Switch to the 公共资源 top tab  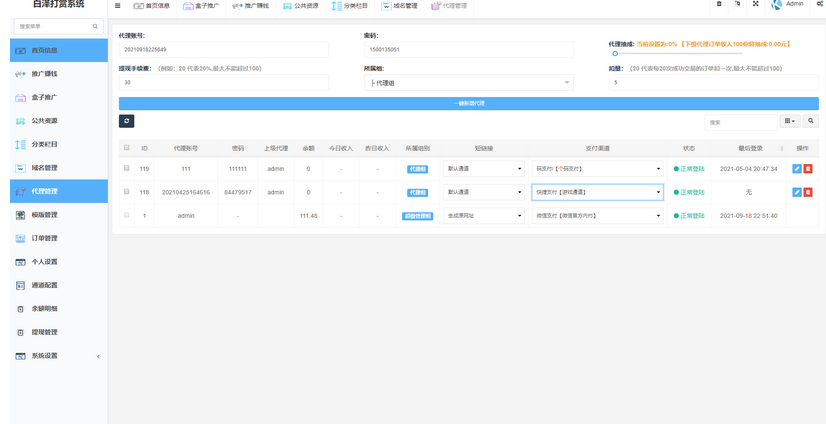click(300, 6)
